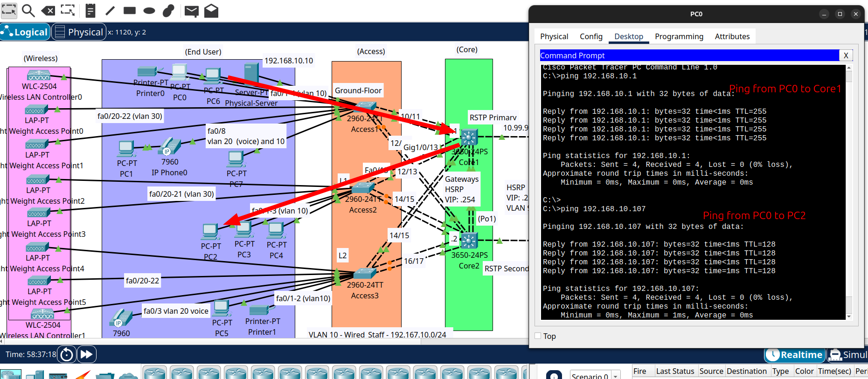Click the Destination column header
The image size is (868, 379).
click(746, 371)
